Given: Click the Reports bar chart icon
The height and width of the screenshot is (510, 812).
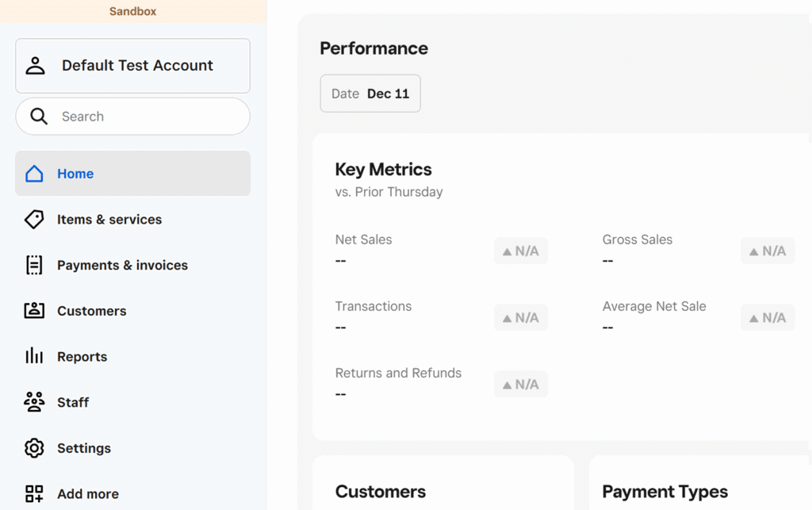Looking at the screenshot, I should pos(34,356).
